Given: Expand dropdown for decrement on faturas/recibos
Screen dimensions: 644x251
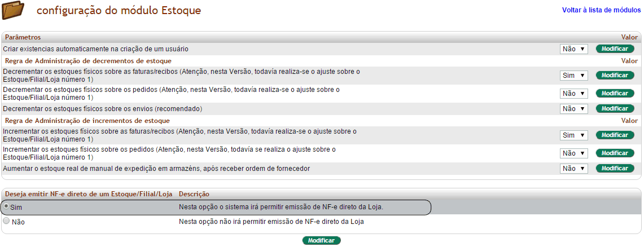Looking at the screenshot, I should (x=574, y=76).
